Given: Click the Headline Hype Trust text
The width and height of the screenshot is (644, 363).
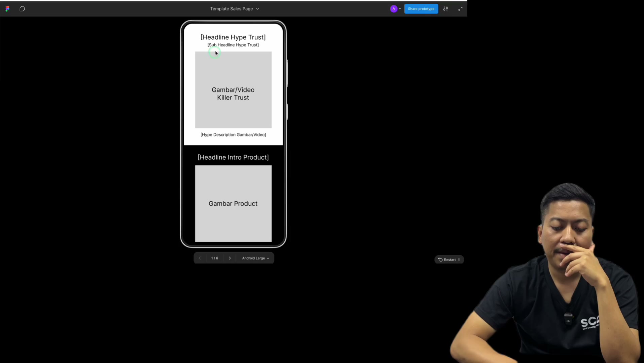Looking at the screenshot, I should pyautogui.click(x=233, y=37).
